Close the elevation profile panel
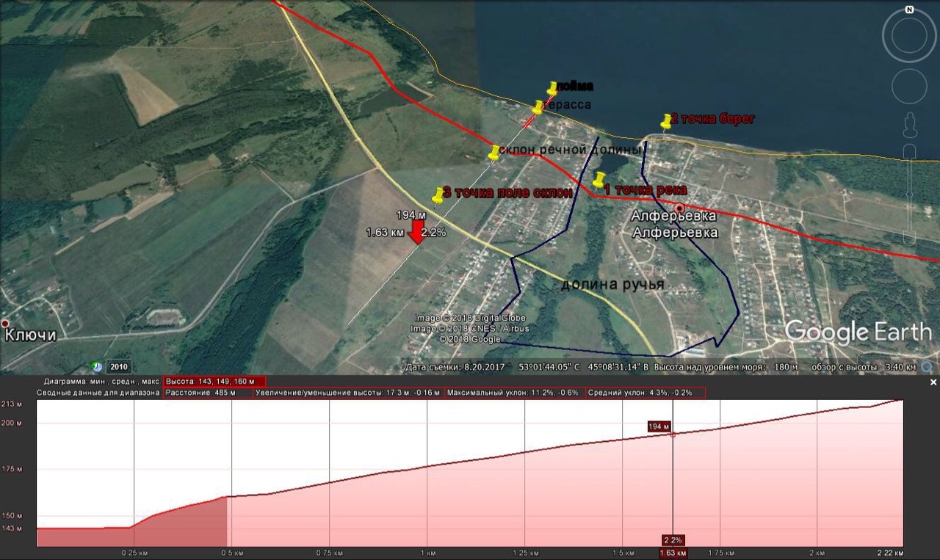The height and width of the screenshot is (560, 940). [933, 382]
